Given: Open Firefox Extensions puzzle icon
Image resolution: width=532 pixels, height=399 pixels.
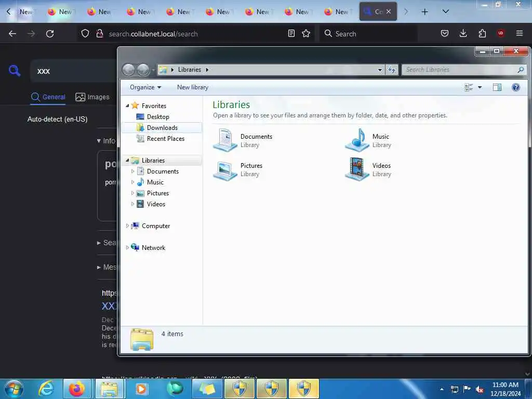Looking at the screenshot, I should pyautogui.click(x=482, y=33).
